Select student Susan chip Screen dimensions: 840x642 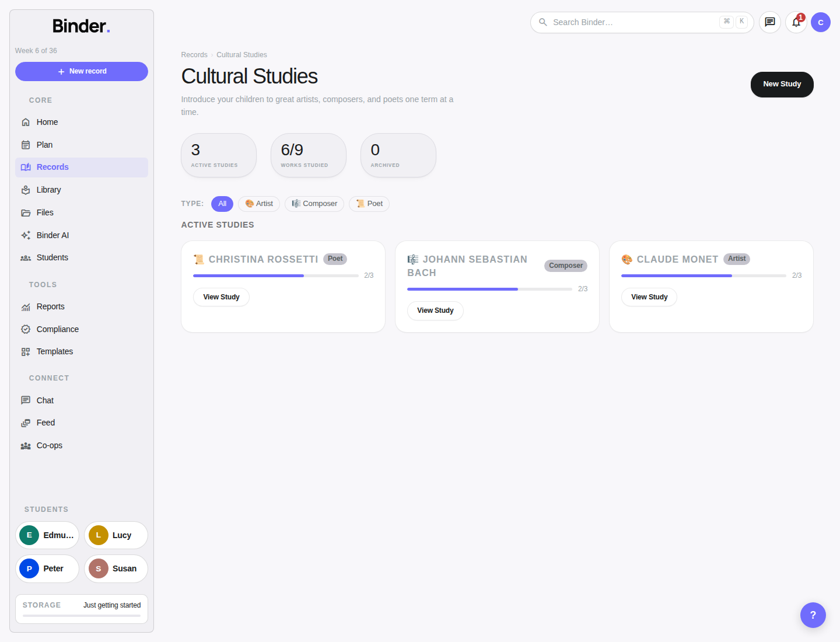pyautogui.click(x=116, y=568)
